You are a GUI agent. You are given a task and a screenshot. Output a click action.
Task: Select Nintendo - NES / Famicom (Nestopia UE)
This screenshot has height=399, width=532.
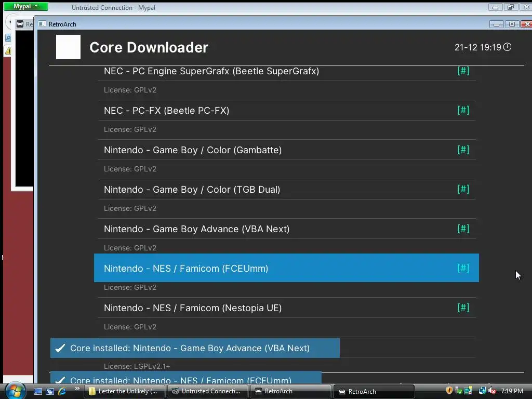(286, 308)
